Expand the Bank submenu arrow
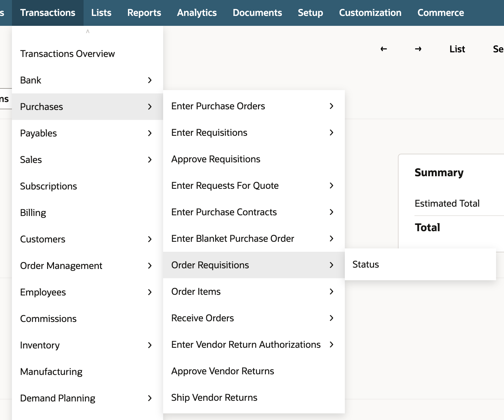The width and height of the screenshot is (504, 420). (x=150, y=80)
